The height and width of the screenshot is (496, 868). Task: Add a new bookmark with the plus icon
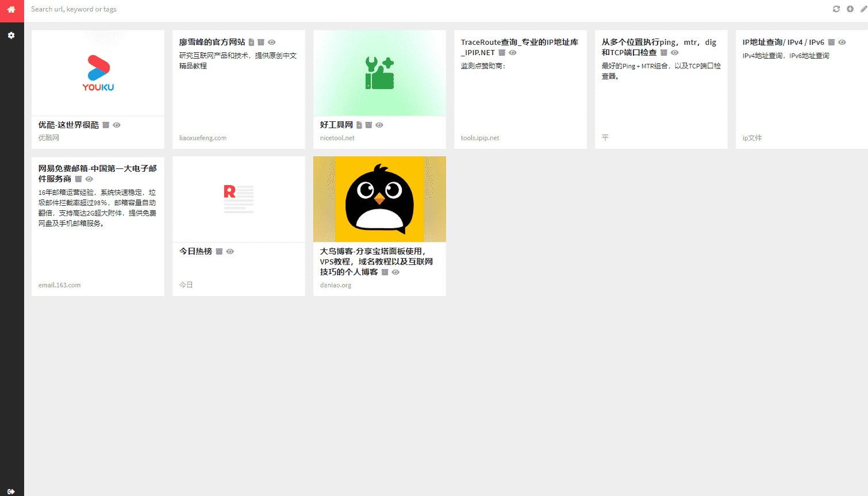click(x=850, y=9)
